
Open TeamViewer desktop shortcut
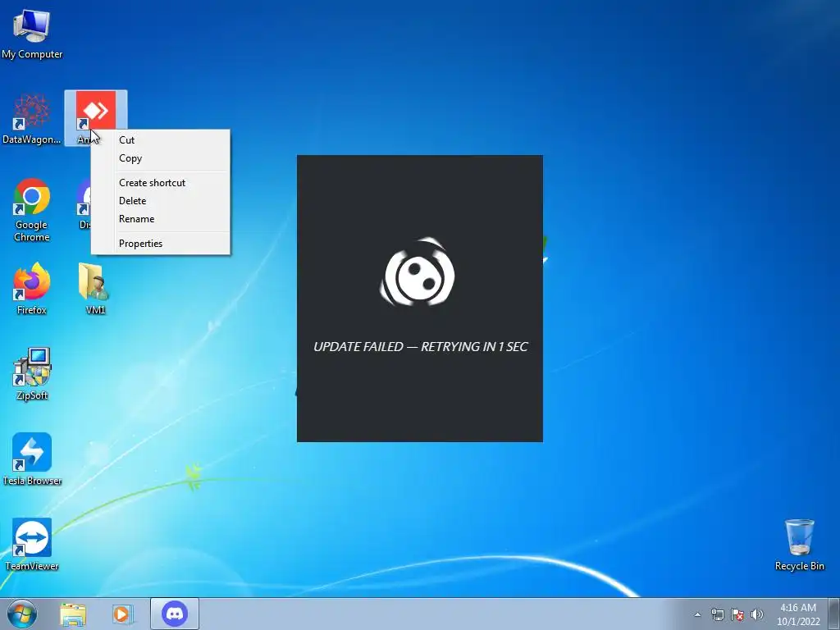(x=32, y=545)
